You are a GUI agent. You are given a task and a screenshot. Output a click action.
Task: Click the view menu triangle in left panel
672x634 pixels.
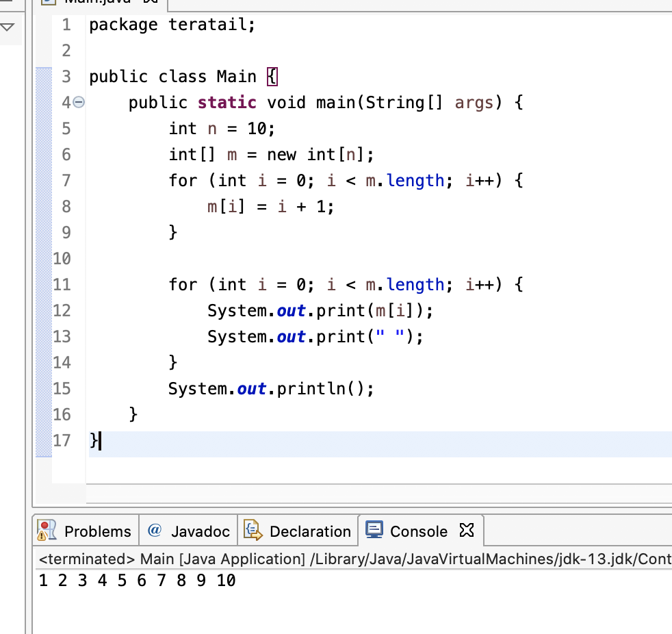pyautogui.click(x=8, y=27)
